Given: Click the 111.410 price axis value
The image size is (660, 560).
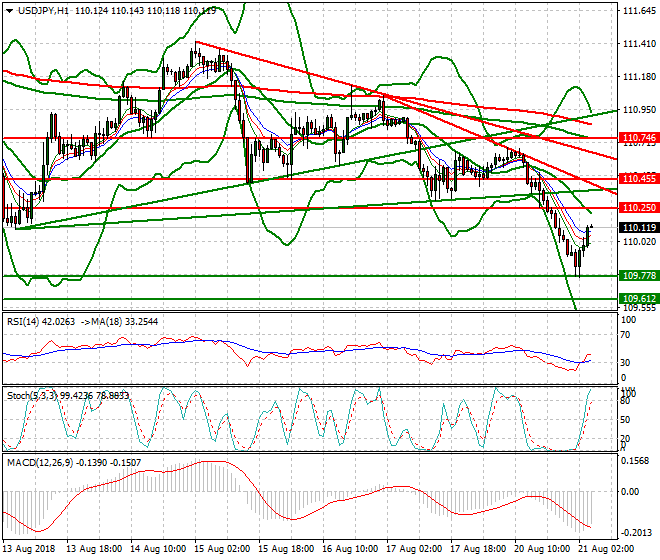Looking at the screenshot, I should pyautogui.click(x=639, y=44).
